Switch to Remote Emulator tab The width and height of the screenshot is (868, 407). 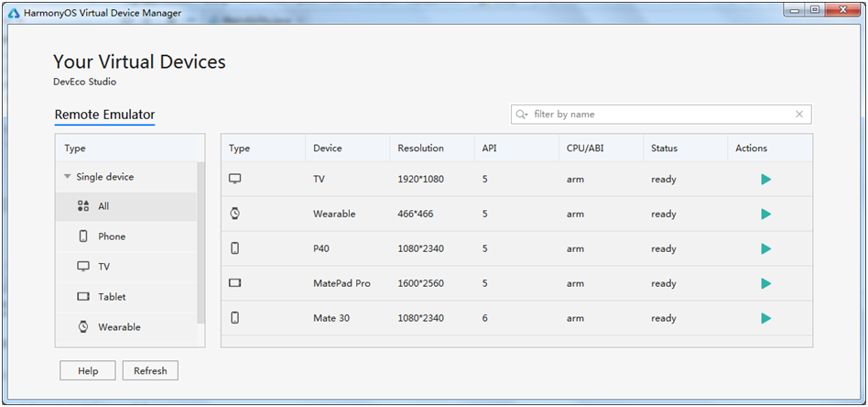[x=104, y=115]
